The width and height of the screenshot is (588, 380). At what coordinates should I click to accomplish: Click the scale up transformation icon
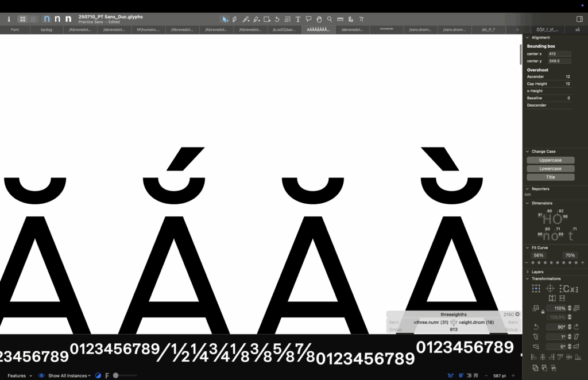click(x=577, y=308)
